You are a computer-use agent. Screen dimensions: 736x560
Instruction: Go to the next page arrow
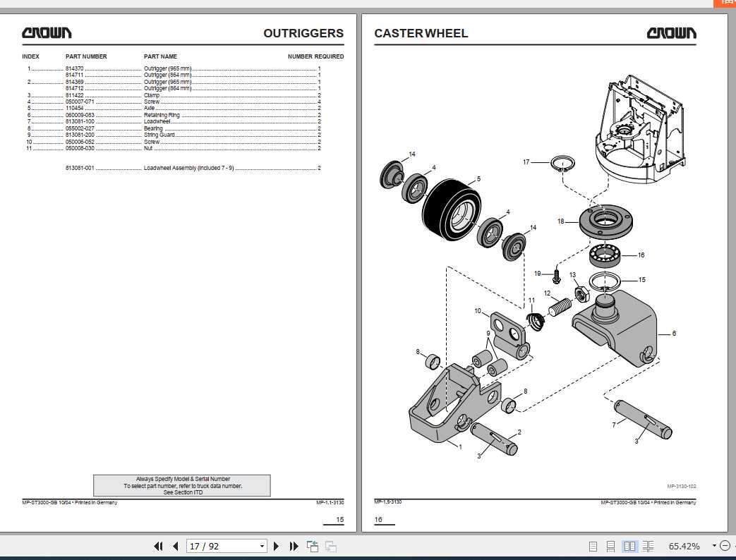click(275, 546)
